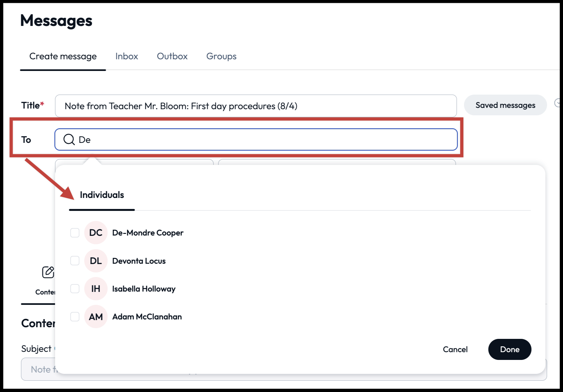The image size is (563, 392).
Task: Cancel the recipient selection
Action: (455, 349)
